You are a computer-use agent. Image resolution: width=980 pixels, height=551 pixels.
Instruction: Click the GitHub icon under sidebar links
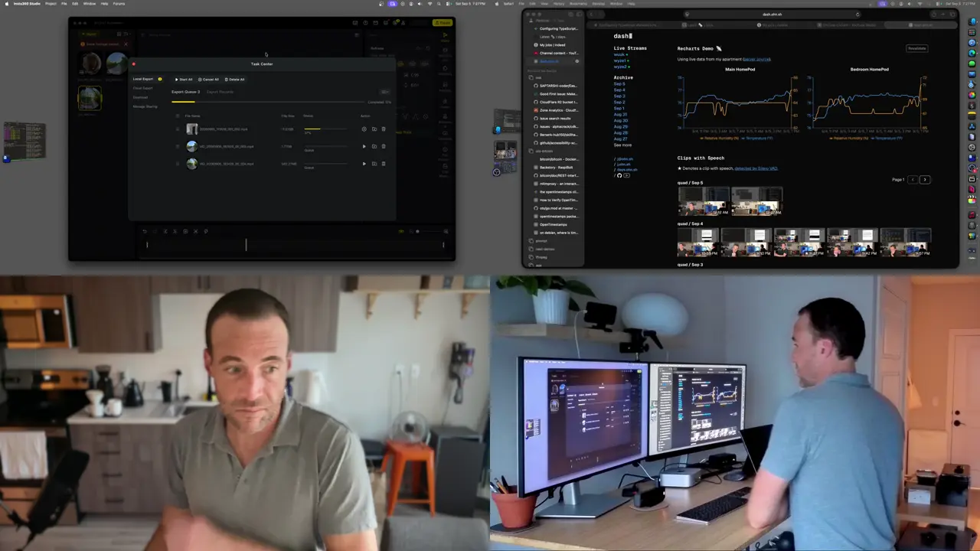619,175
